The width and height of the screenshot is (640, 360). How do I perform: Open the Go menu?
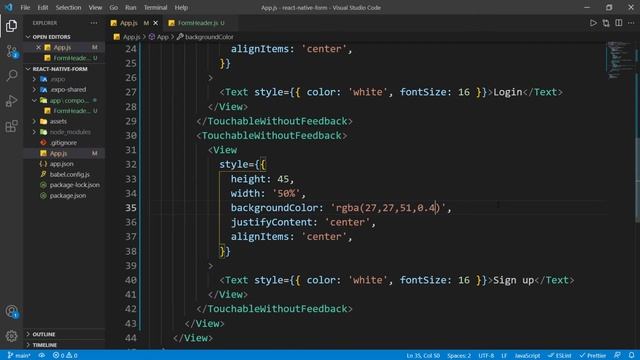tap(113, 7)
